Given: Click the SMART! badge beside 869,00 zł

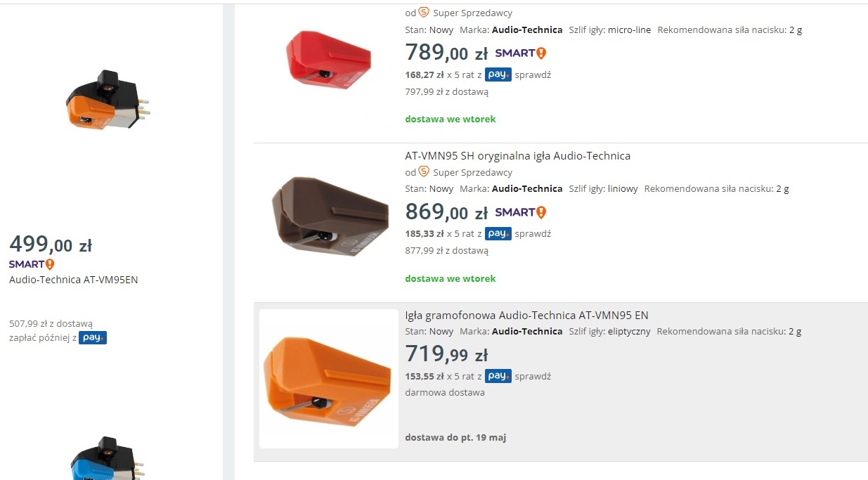Looking at the screenshot, I should (520, 212).
